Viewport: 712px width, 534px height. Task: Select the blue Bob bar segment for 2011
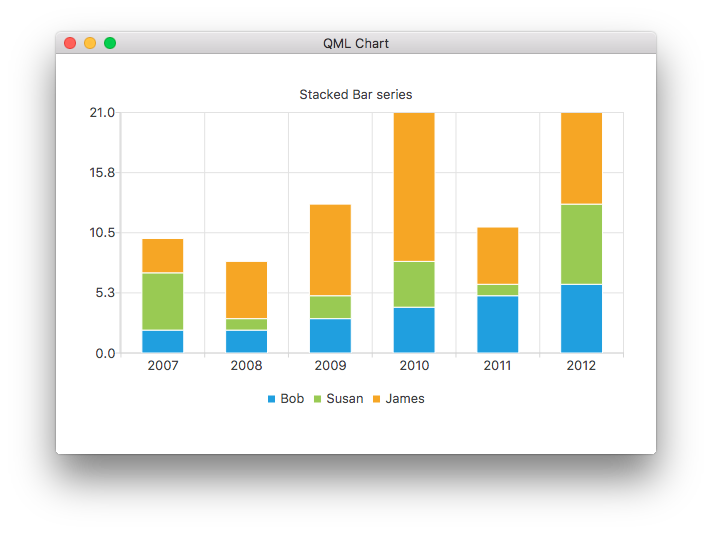point(497,324)
